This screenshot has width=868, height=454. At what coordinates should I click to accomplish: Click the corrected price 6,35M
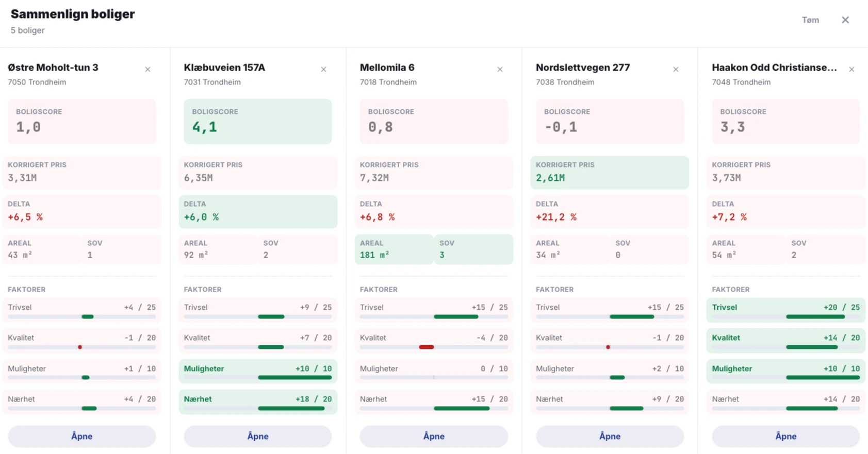(199, 178)
